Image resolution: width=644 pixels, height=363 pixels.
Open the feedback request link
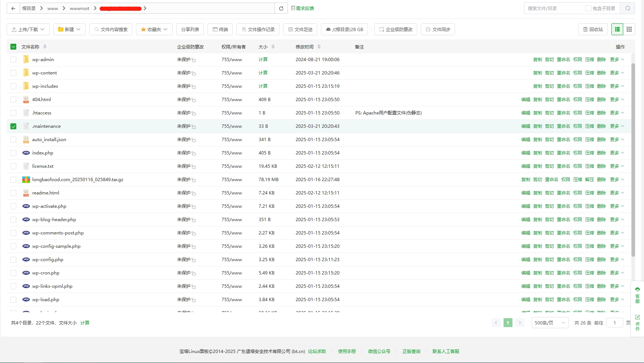[x=302, y=8]
